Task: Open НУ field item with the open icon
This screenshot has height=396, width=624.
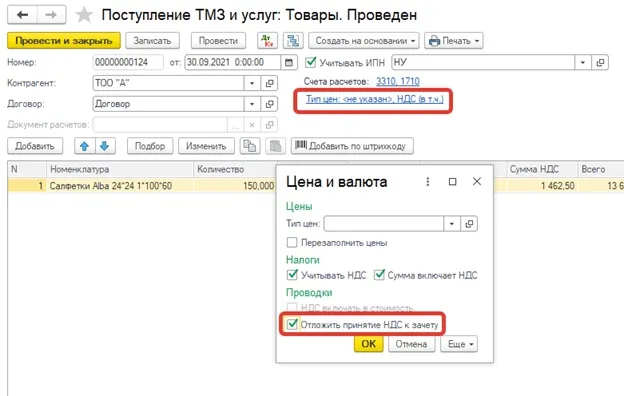Action: [x=600, y=62]
